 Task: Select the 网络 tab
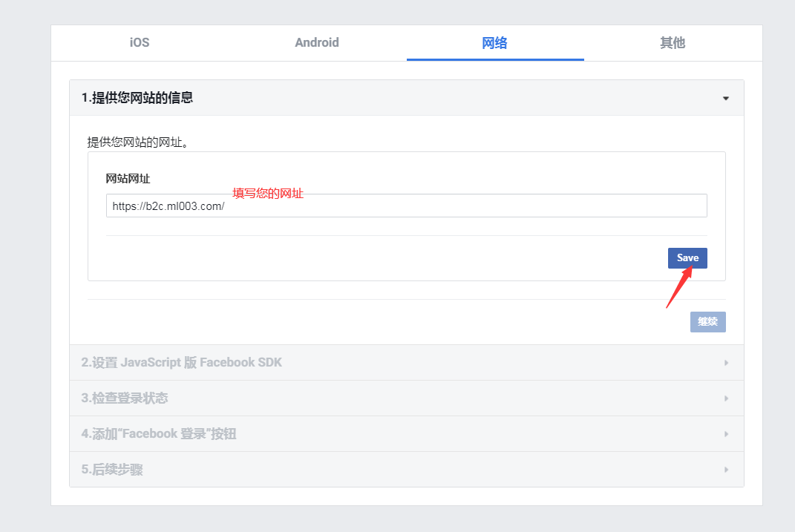point(495,42)
